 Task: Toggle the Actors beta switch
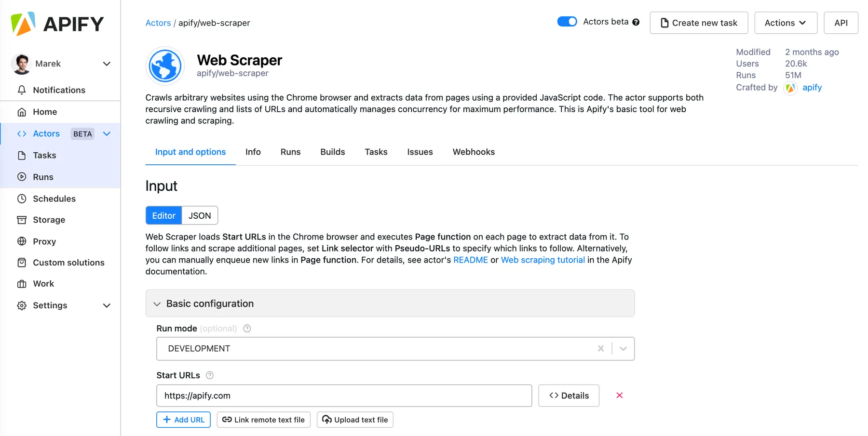[x=567, y=22]
